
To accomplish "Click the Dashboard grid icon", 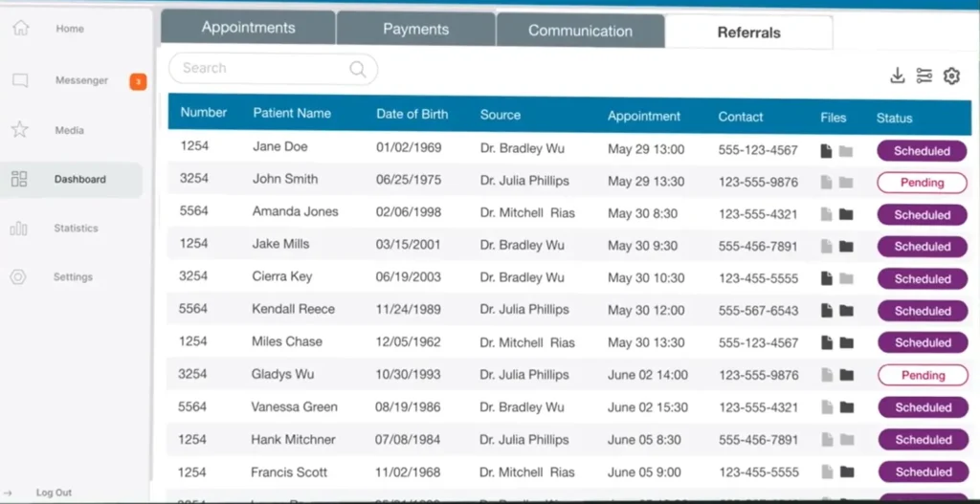I will click(x=19, y=179).
